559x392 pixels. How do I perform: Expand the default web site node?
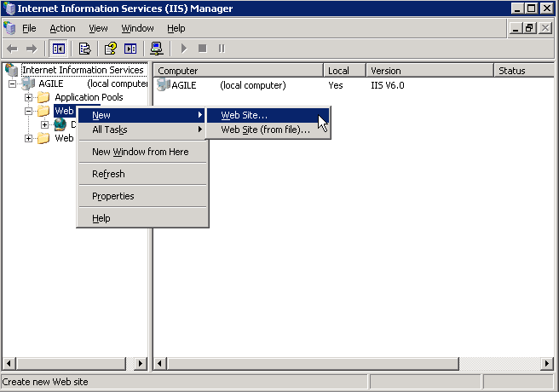point(44,124)
